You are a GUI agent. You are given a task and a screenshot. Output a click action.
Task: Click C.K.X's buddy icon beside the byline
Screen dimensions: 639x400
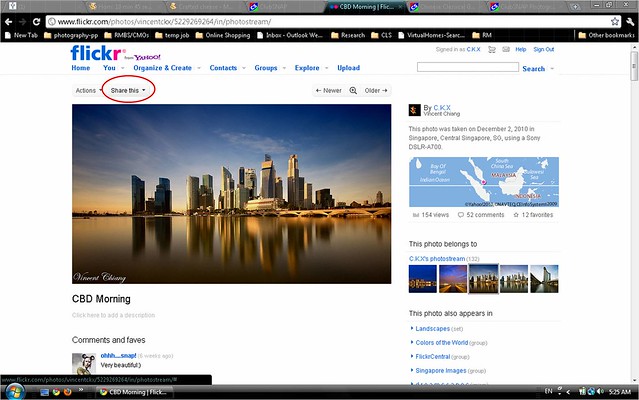point(414,110)
